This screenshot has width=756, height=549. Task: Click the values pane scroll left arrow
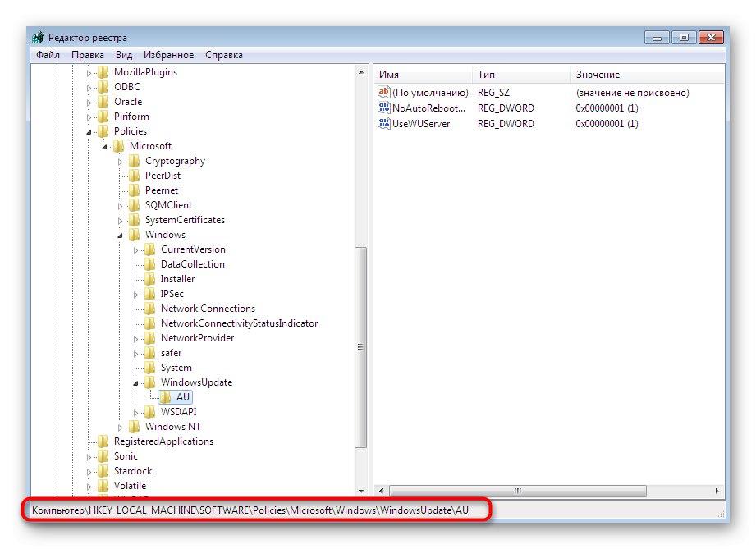[x=381, y=491]
